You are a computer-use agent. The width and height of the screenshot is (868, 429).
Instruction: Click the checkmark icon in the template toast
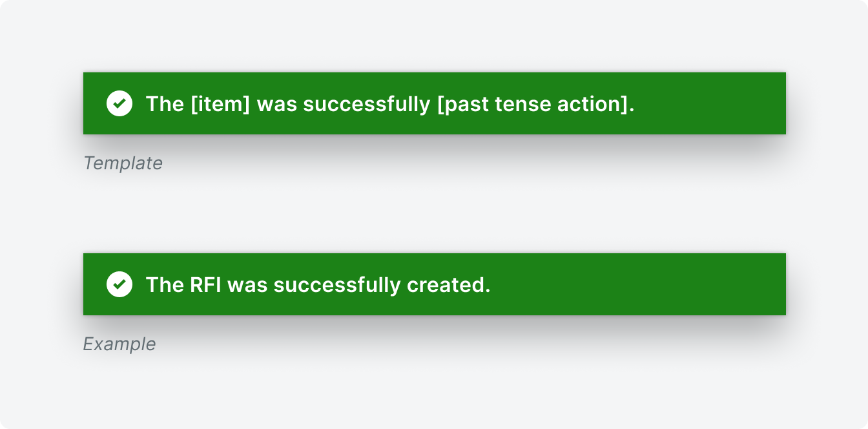pos(119,103)
